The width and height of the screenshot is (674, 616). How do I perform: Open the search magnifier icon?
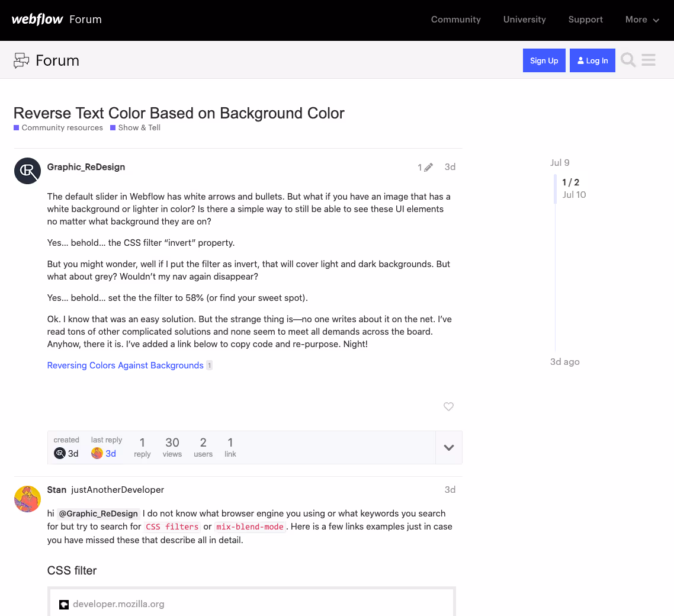(x=628, y=60)
